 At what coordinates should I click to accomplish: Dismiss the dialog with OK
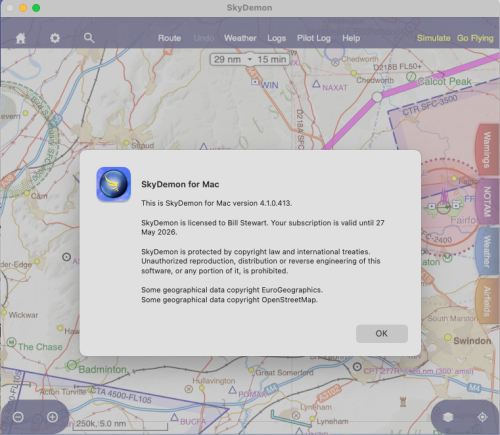click(x=382, y=334)
